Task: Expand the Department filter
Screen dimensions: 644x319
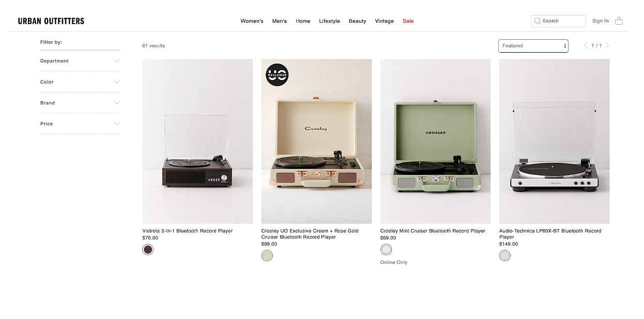Action: coord(80,61)
